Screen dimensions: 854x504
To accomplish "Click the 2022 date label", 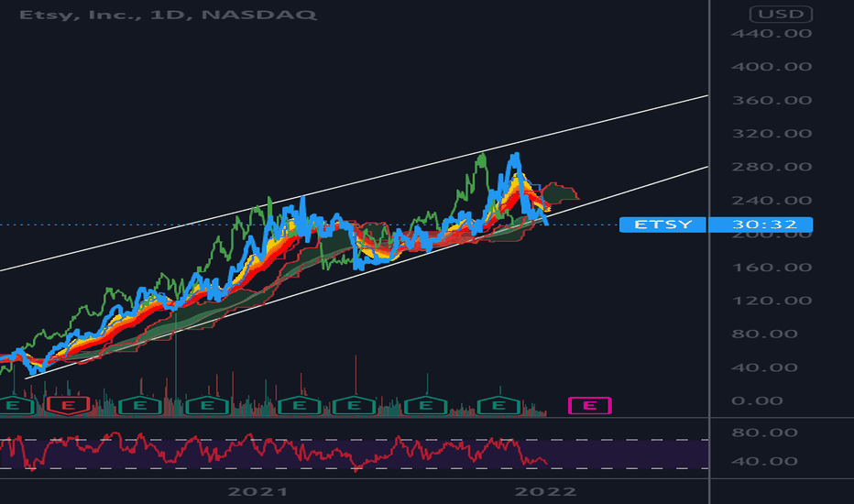I will (x=545, y=491).
